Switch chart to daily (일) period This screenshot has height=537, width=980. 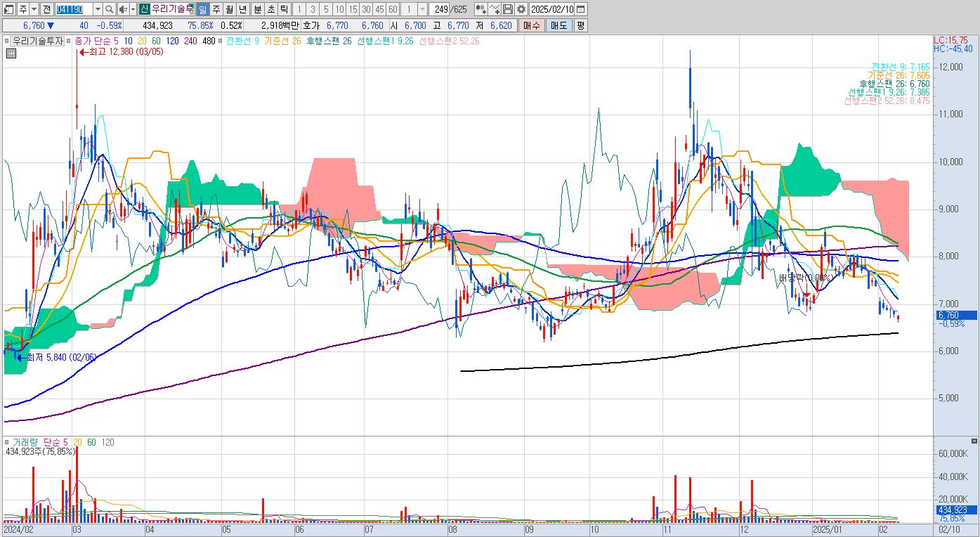(x=202, y=9)
